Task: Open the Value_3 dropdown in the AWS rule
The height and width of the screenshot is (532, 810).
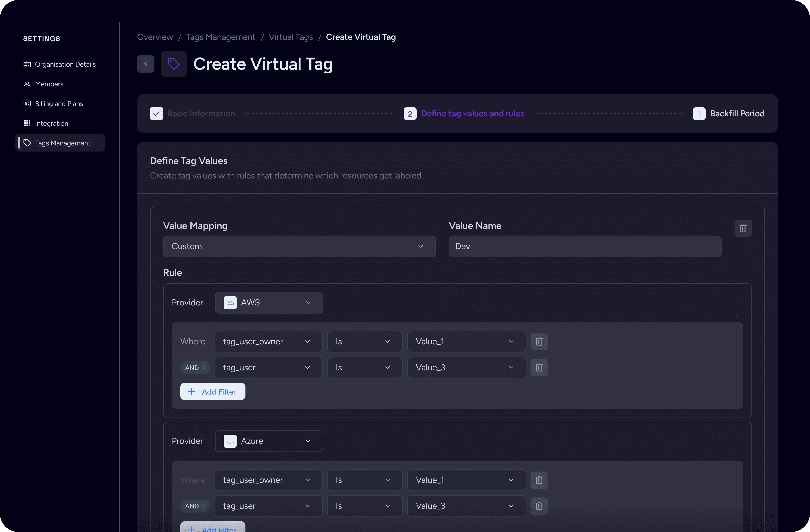Action: point(466,367)
